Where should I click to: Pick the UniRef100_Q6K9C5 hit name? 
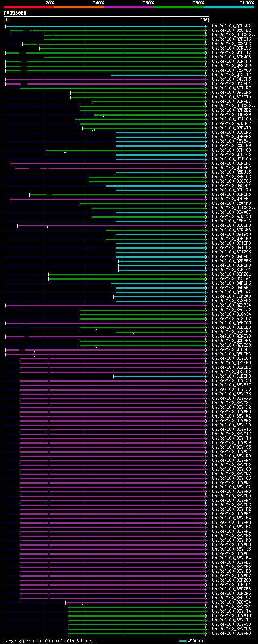click(x=231, y=323)
